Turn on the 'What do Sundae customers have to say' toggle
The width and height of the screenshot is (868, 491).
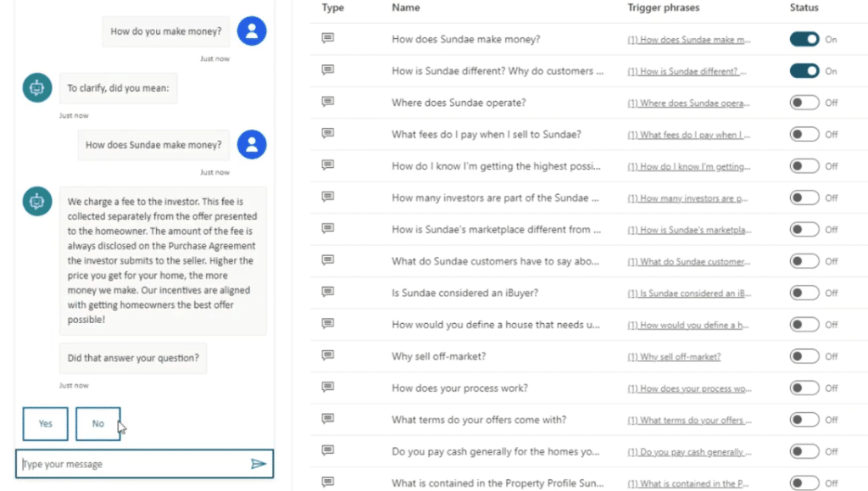click(804, 261)
